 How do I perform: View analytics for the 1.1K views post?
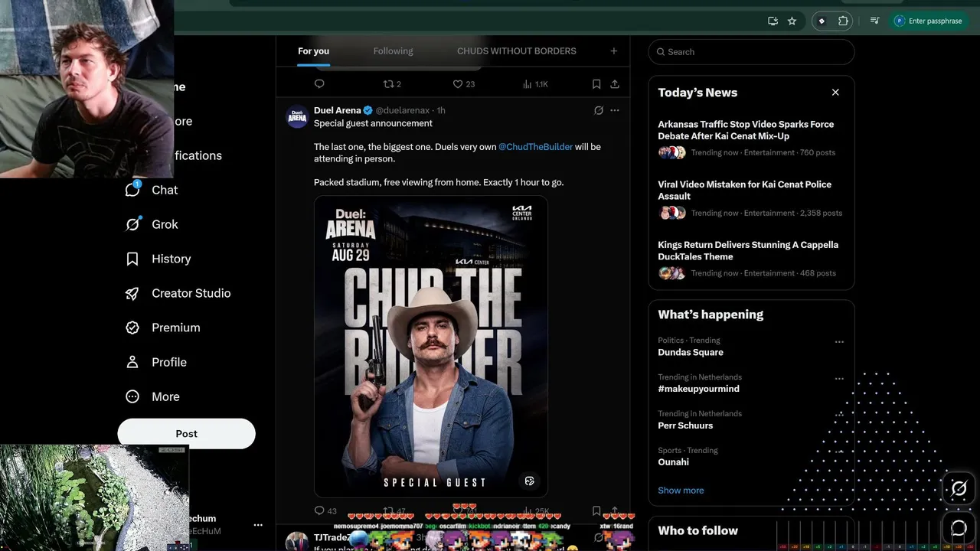(535, 84)
